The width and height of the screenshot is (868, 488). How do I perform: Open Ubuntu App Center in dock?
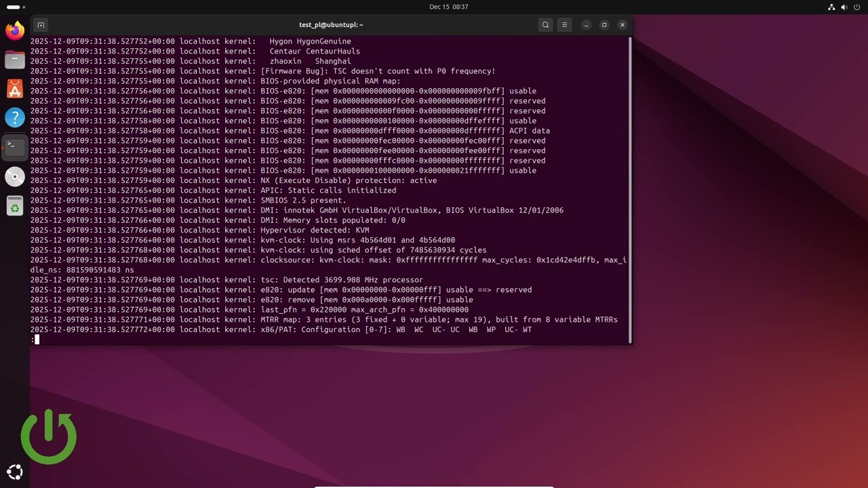pos(15,89)
